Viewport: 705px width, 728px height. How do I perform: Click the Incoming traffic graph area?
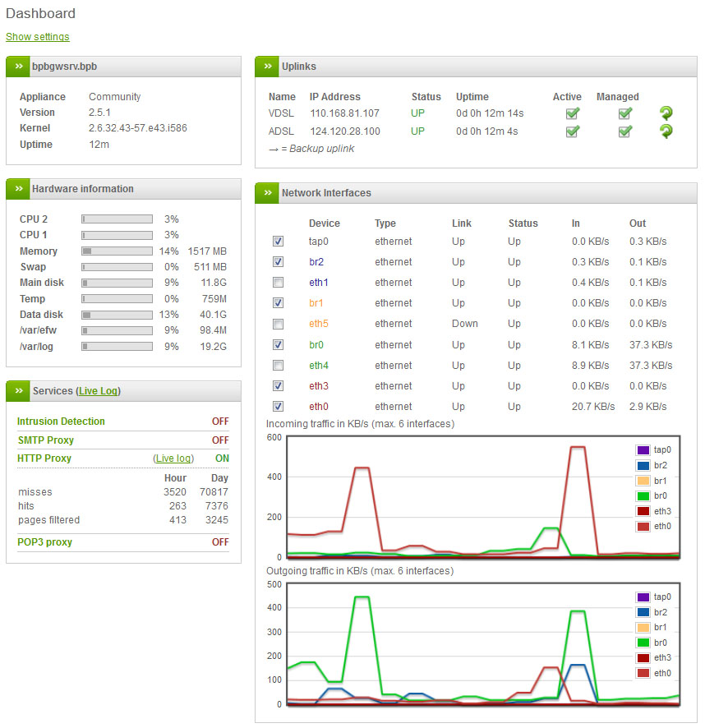pyautogui.click(x=483, y=497)
